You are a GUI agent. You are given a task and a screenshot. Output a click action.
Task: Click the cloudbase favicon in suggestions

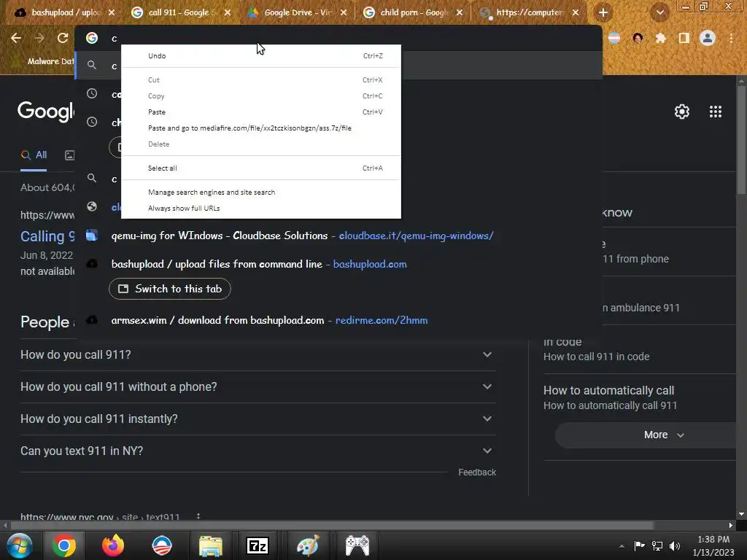pyautogui.click(x=92, y=236)
